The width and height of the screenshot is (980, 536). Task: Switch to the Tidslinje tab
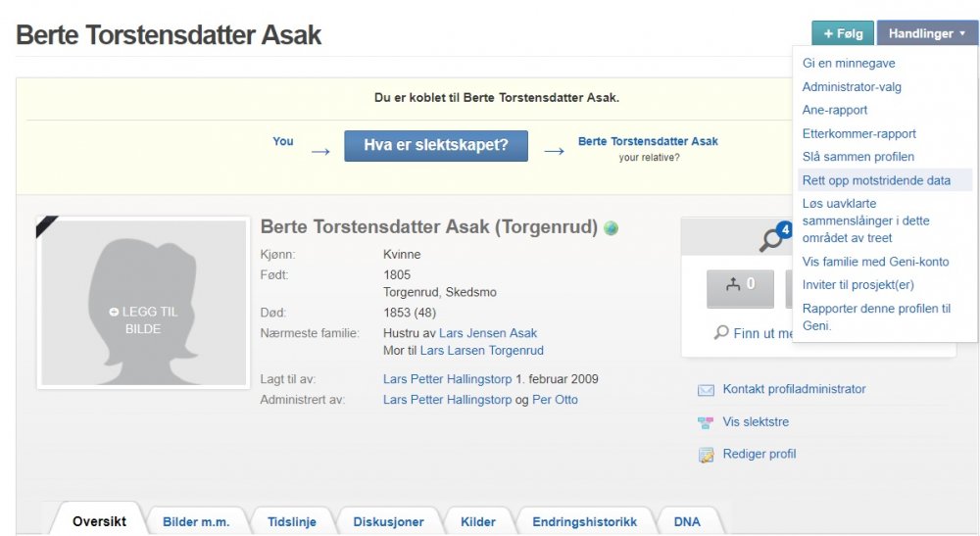click(292, 521)
